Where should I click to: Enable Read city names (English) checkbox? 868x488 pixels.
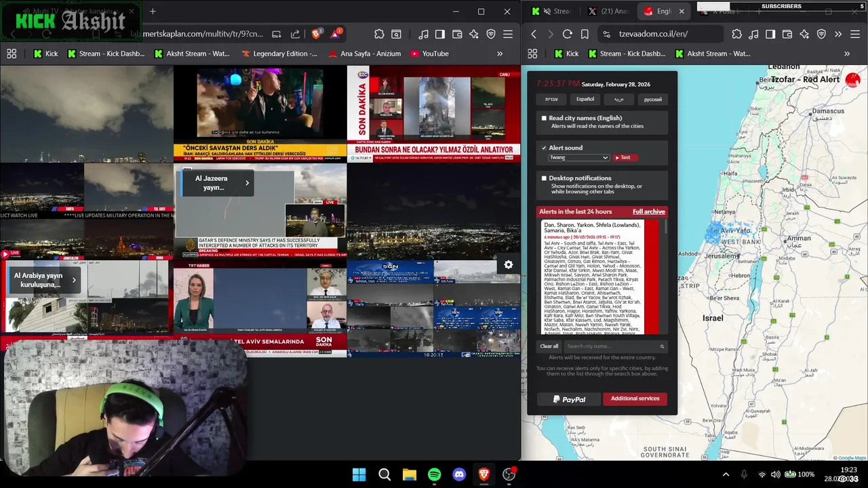point(544,118)
